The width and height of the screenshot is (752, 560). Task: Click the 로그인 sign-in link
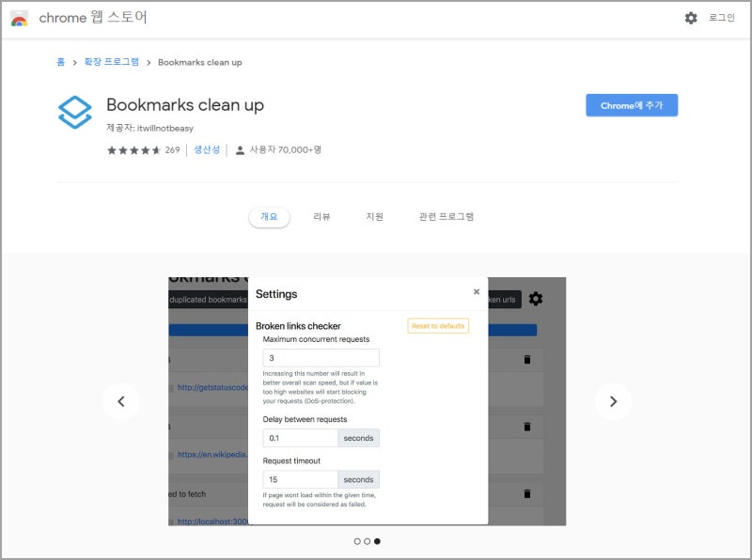(721, 18)
